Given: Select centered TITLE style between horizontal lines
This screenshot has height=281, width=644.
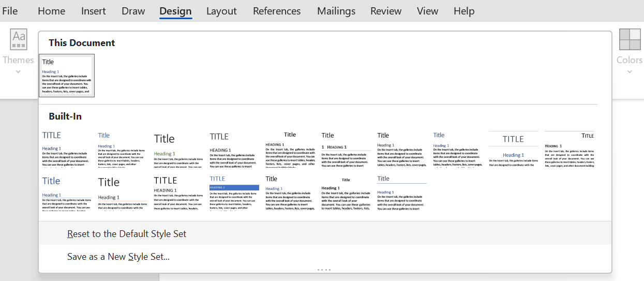Looking at the screenshot, I should (514, 149).
